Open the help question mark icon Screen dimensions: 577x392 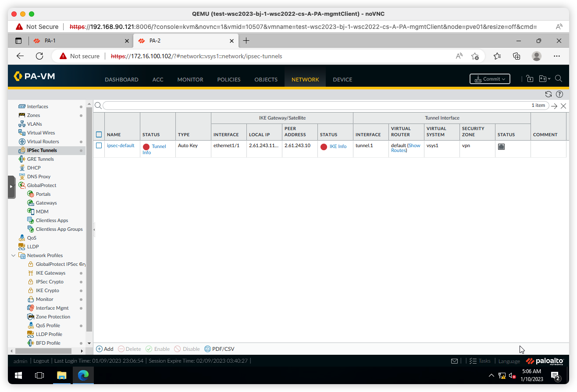(559, 94)
